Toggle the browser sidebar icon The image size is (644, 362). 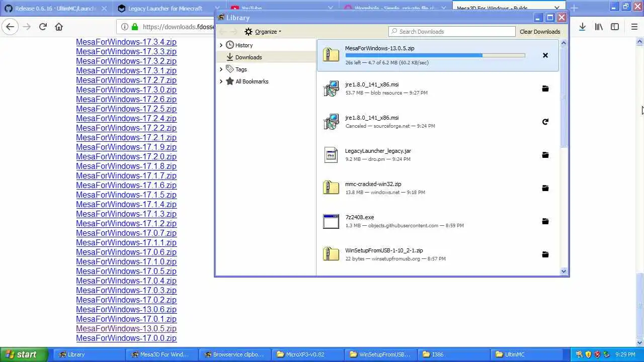pos(615,27)
